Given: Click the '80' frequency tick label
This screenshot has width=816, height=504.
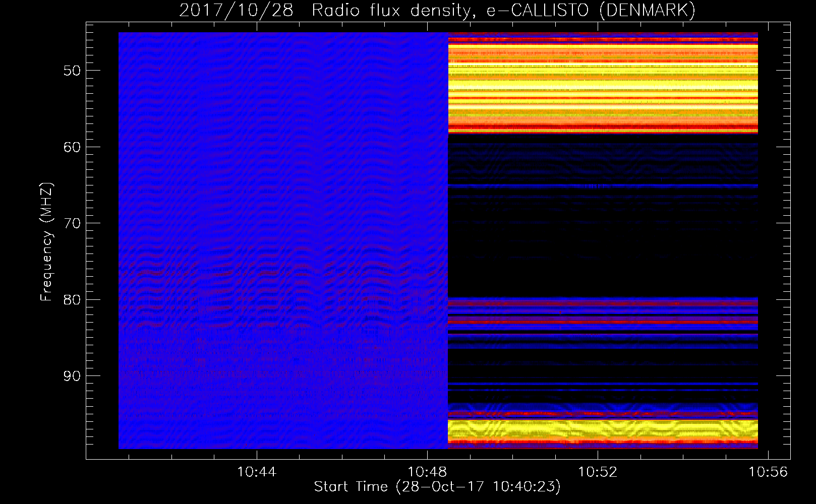Looking at the screenshot, I should [72, 300].
